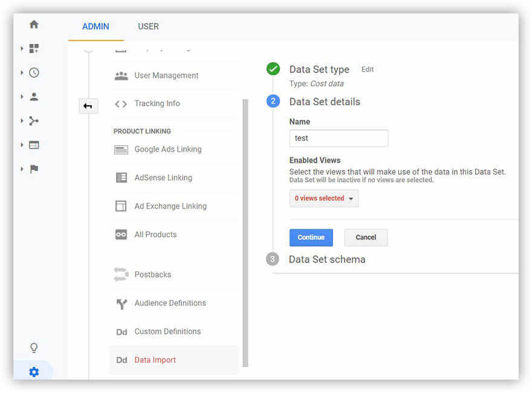
Task: Click the Home icon in sidebar
Action: (34, 24)
